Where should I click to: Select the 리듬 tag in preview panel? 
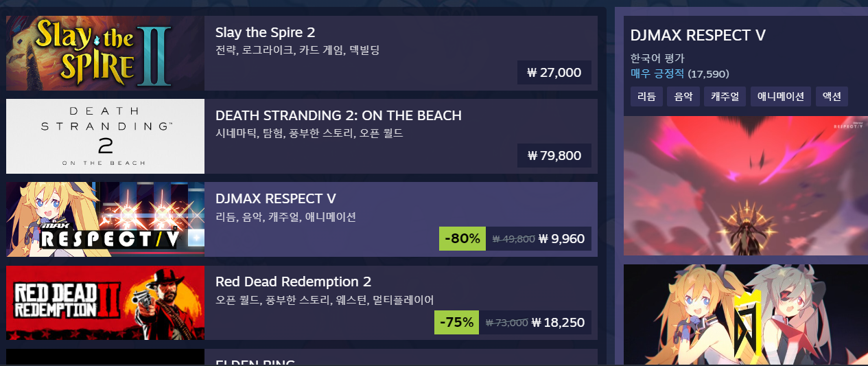point(646,96)
